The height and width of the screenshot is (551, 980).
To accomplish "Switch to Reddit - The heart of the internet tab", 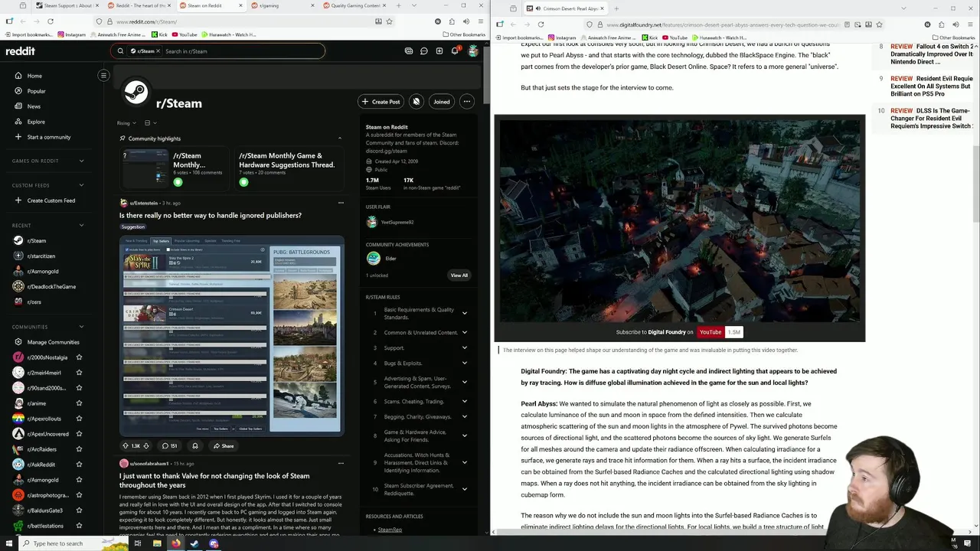I will tap(138, 5).
